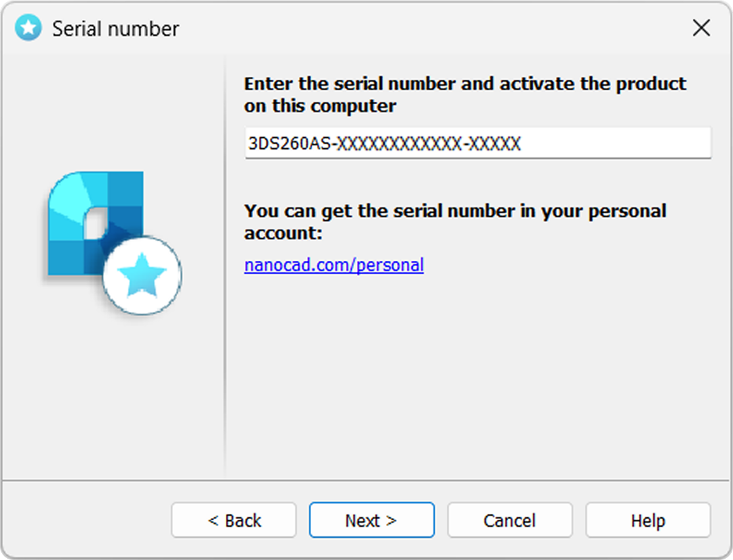Click the "You can get the serial number" label

pos(455,222)
